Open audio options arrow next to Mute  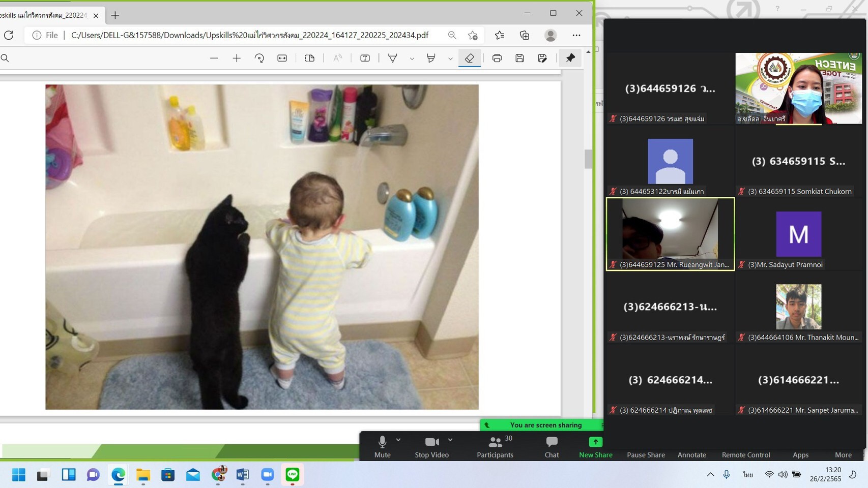[x=398, y=440]
